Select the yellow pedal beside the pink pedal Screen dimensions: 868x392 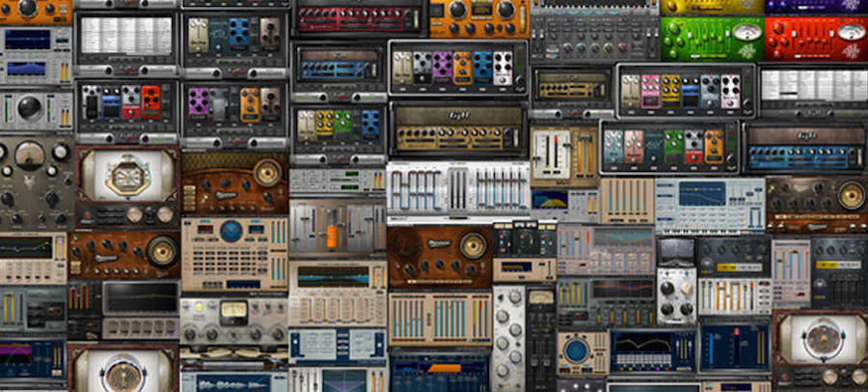coord(670,92)
